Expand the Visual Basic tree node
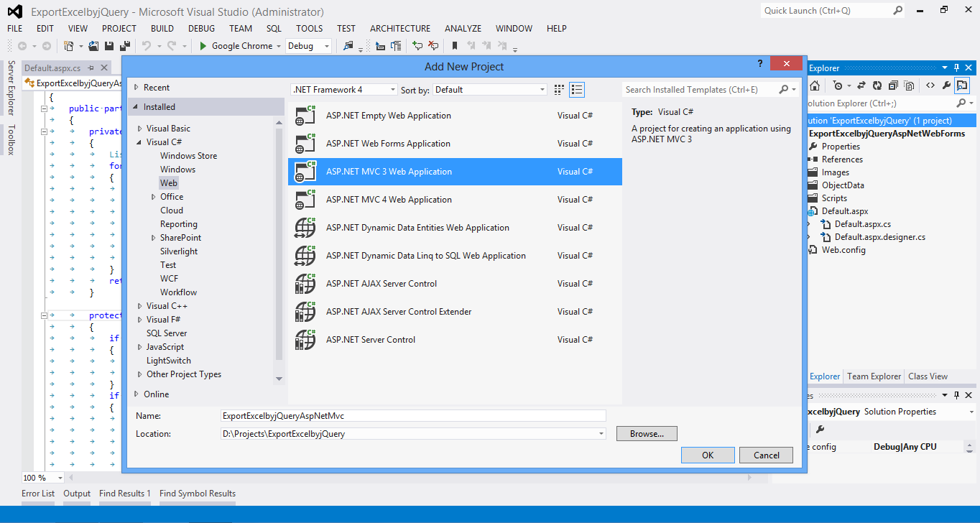The width and height of the screenshot is (980, 523). (139, 129)
